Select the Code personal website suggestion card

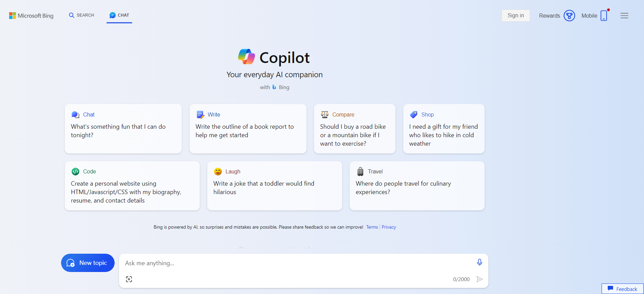tap(132, 186)
